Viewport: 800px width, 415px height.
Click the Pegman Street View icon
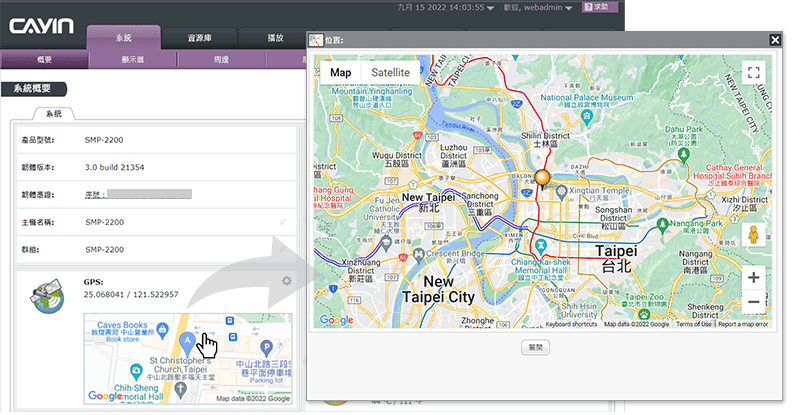(754, 234)
